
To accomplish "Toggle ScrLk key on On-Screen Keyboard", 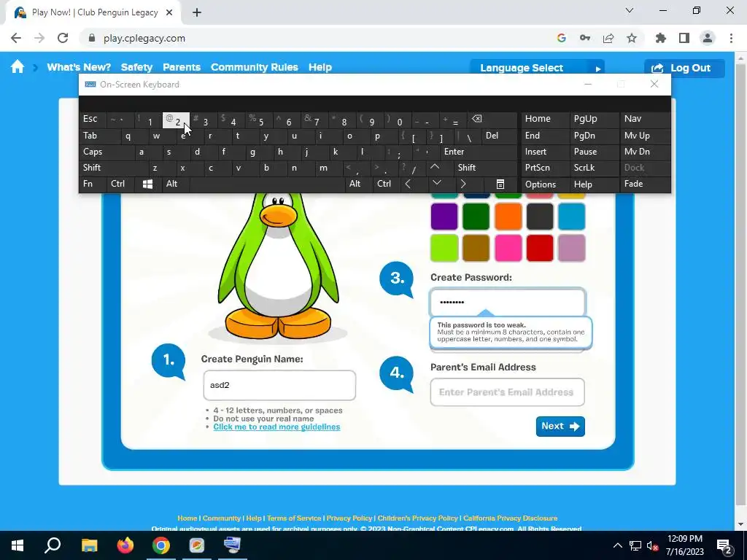I will pyautogui.click(x=594, y=168).
